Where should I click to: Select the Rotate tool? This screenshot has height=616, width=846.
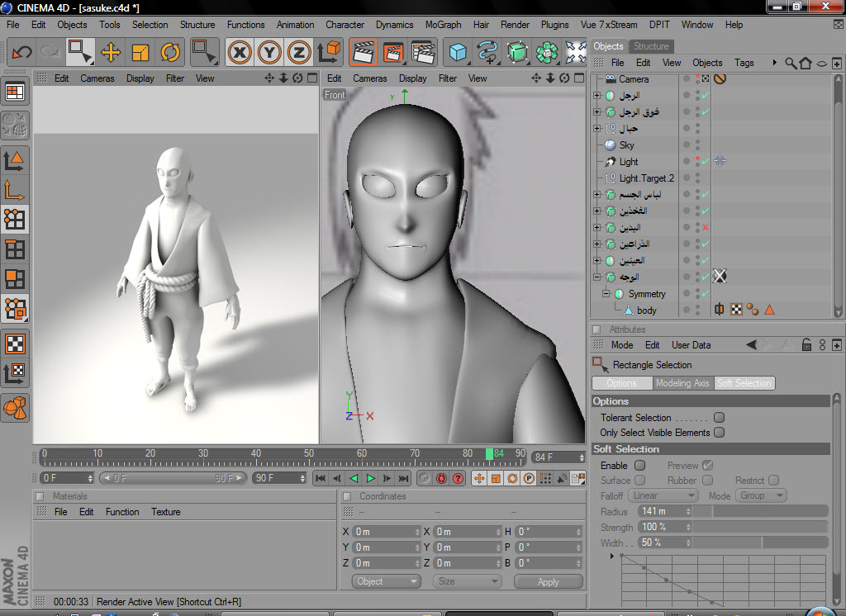pos(170,52)
